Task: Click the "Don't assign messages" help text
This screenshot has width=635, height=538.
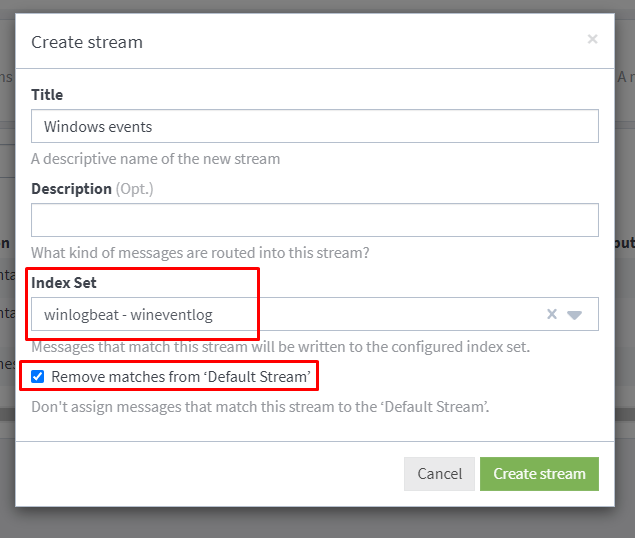Action: pos(260,407)
